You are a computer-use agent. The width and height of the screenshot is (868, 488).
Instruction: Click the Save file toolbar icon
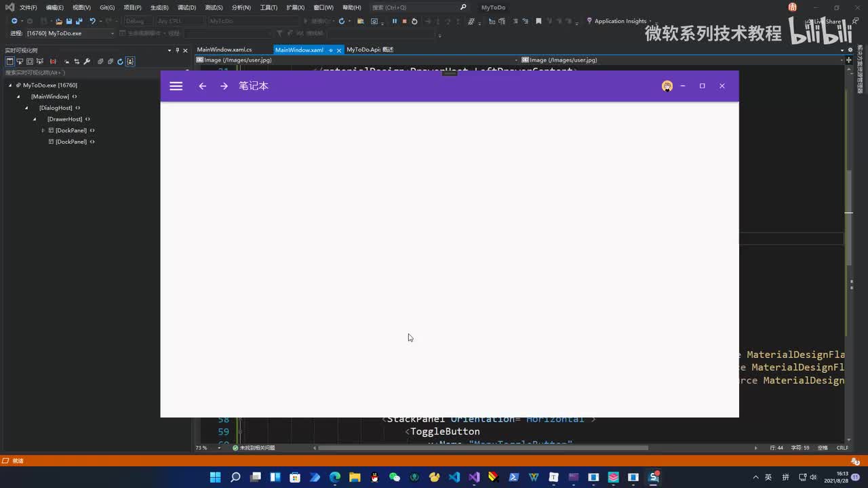coord(69,21)
